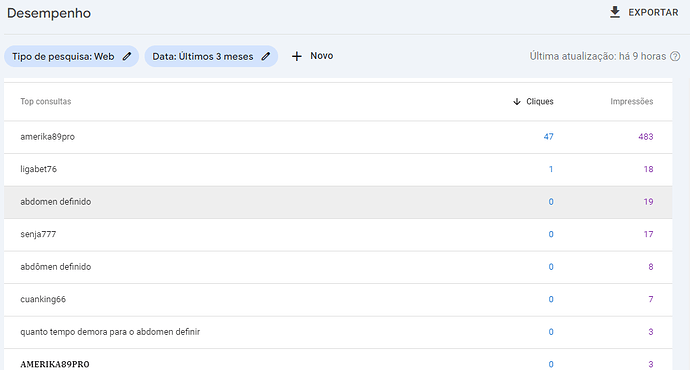This screenshot has height=370, width=690.
Task: Click the 8 impressions value
Action: tap(650, 267)
